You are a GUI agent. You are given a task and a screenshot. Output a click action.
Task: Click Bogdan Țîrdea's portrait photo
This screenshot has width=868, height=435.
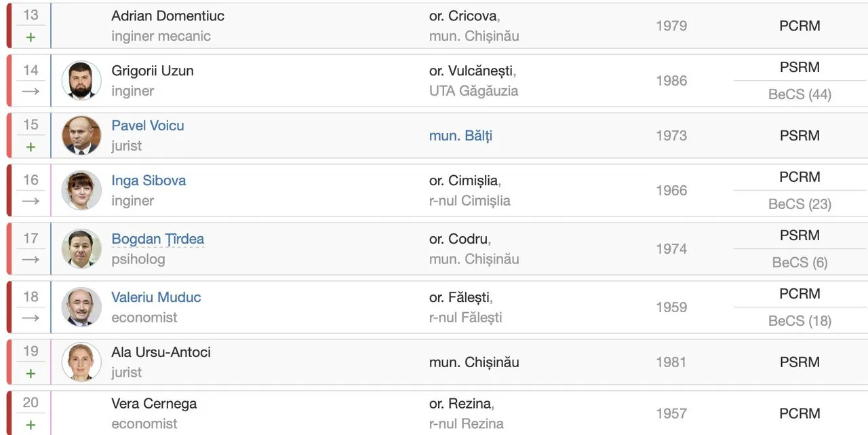pos(81,248)
